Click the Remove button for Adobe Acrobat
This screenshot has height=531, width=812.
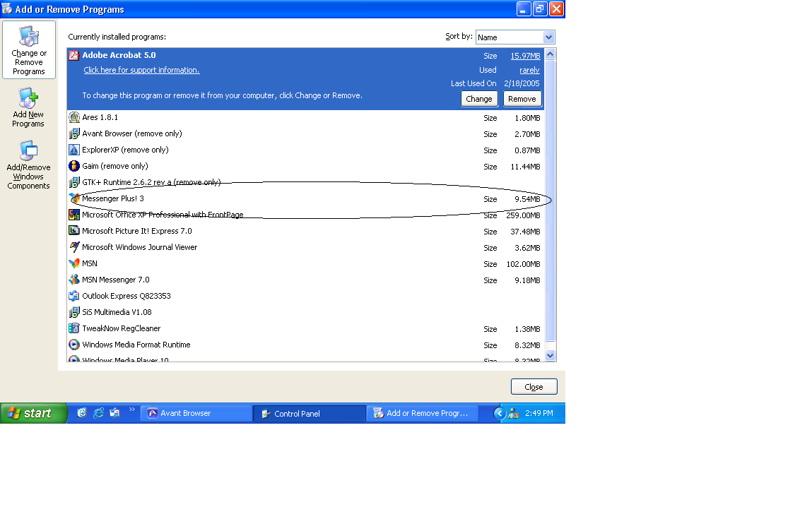tap(522, 99)
